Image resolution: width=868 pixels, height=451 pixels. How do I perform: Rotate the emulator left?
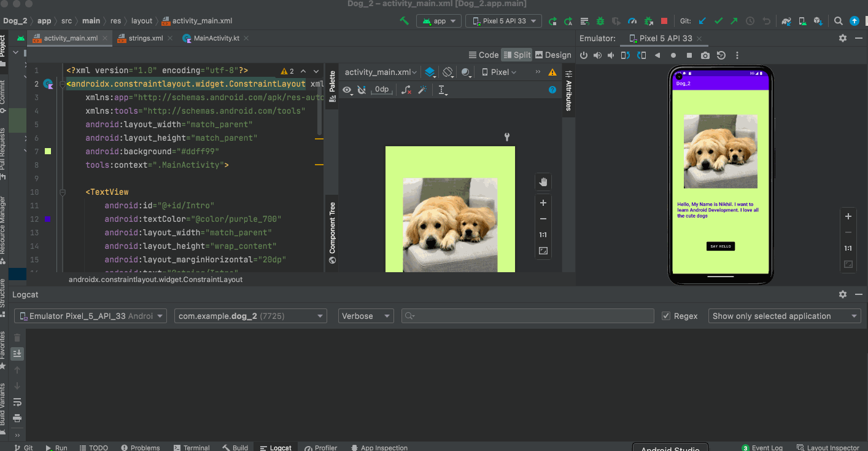(x=626, y=55)
